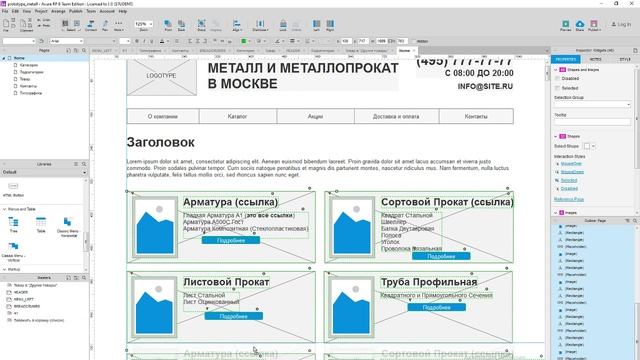
Task: Apply underline text formatting
Action: tap(151, 41)
